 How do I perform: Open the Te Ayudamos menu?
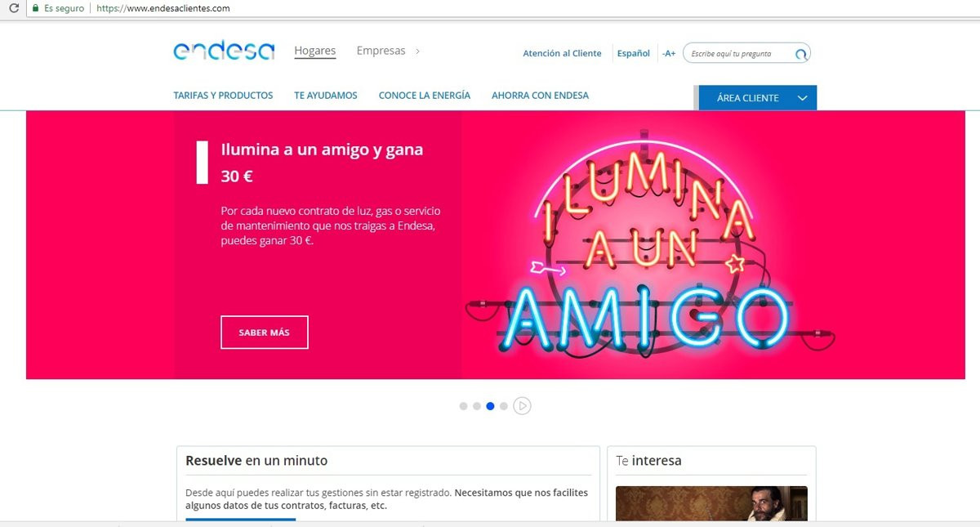coord(326,96)
